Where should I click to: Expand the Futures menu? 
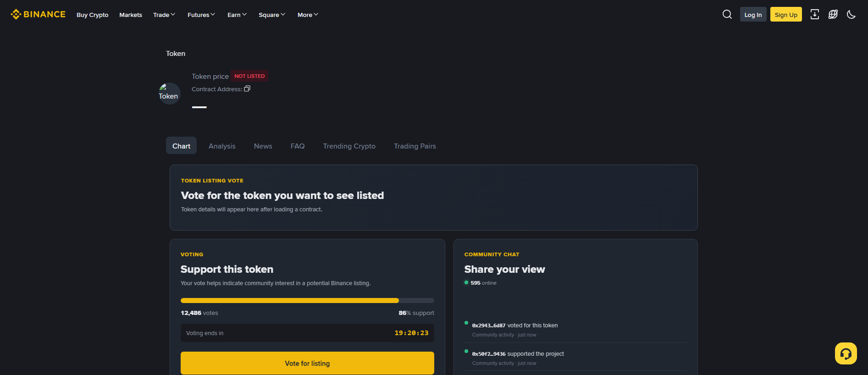[x=201, y=15]
